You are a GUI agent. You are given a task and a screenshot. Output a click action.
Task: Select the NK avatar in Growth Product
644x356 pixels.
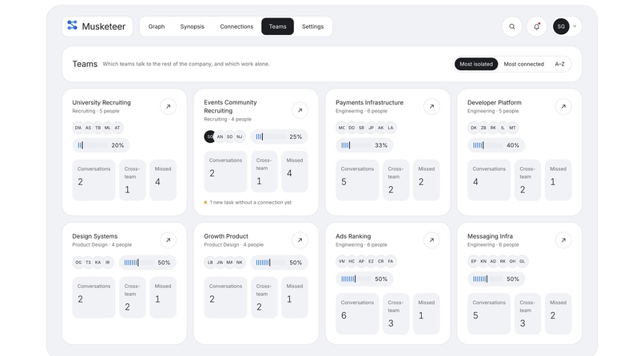(240, 263)
